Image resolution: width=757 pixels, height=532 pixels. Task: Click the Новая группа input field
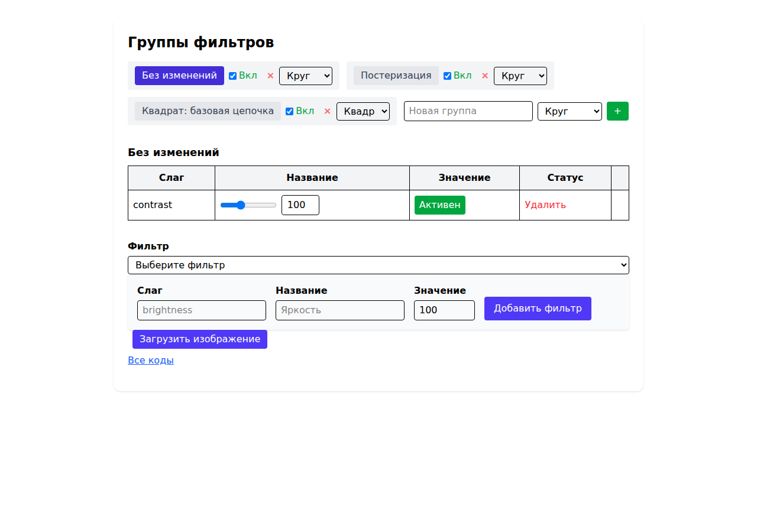click(x=468, y=111)
